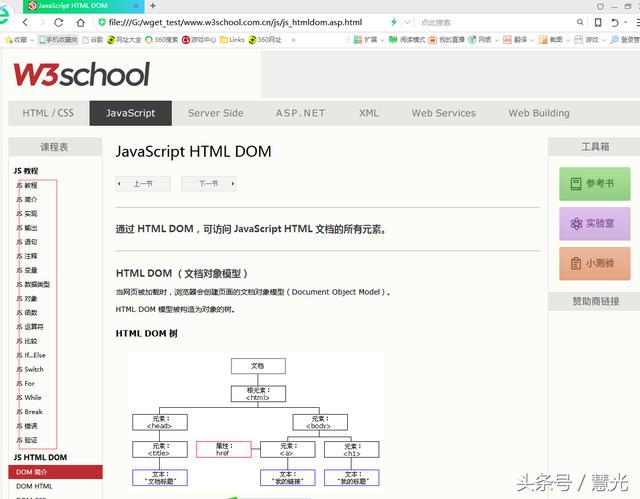Expand the address bar dropdown arrow
Screen dimensions: 640x499
407,22
